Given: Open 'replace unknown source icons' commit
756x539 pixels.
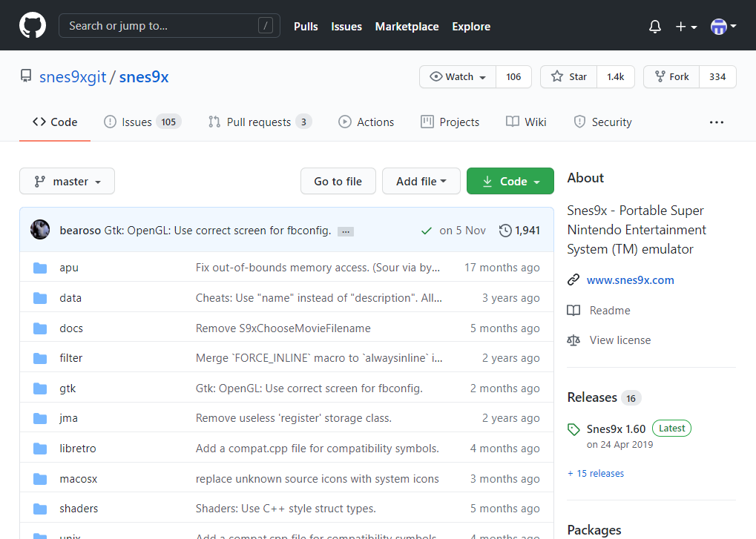Looking at the screenshot, I should click(x=318, y=479).
